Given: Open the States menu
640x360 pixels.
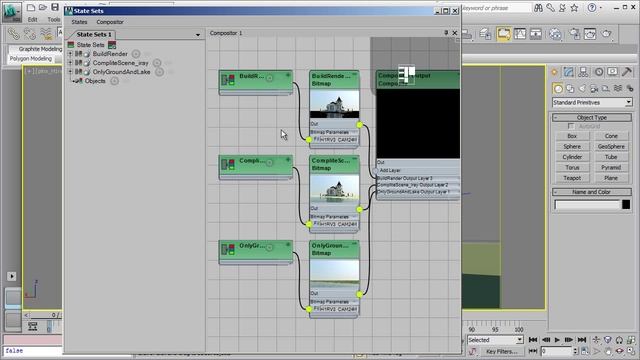Looking at the screenshot, I should 79,22.
